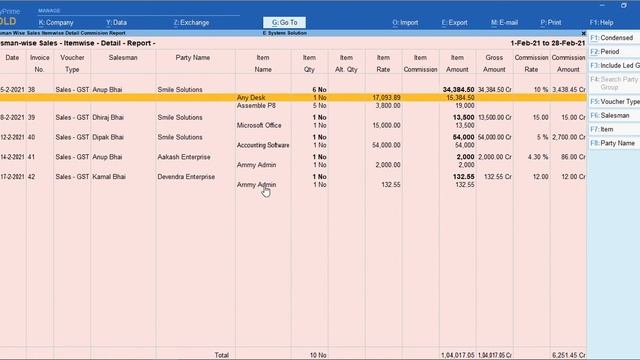Click item rate 17,093.89
The height and width of the screenshot is (360, 640).
click(x=386, y=98)
